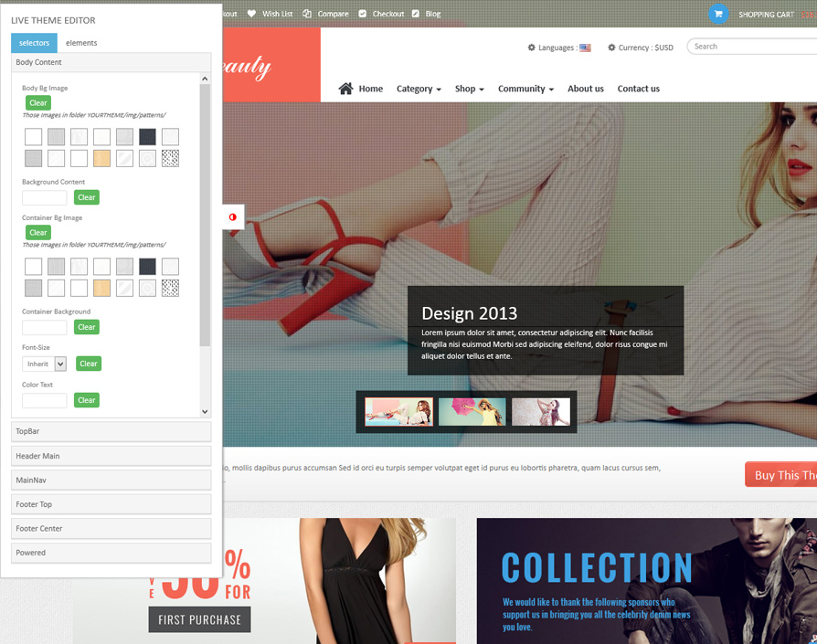Clear the Body Bg Image
817x644 pixels.
pos(38,102)
